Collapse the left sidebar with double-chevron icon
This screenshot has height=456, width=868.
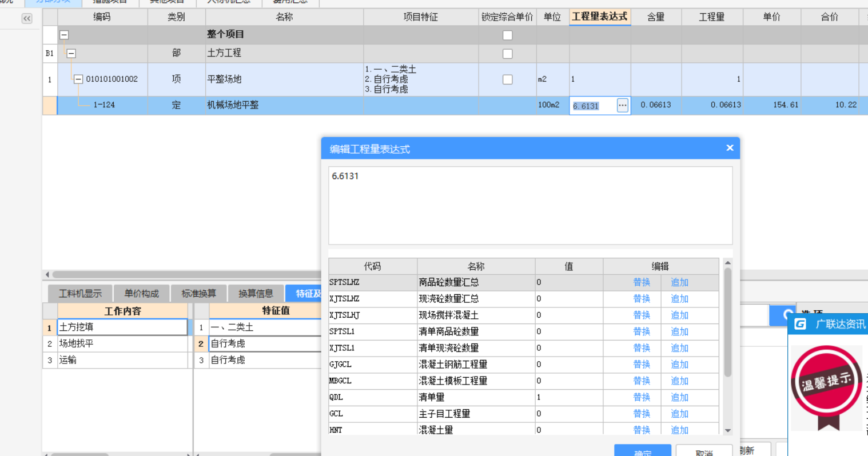[x=26, y=18]
